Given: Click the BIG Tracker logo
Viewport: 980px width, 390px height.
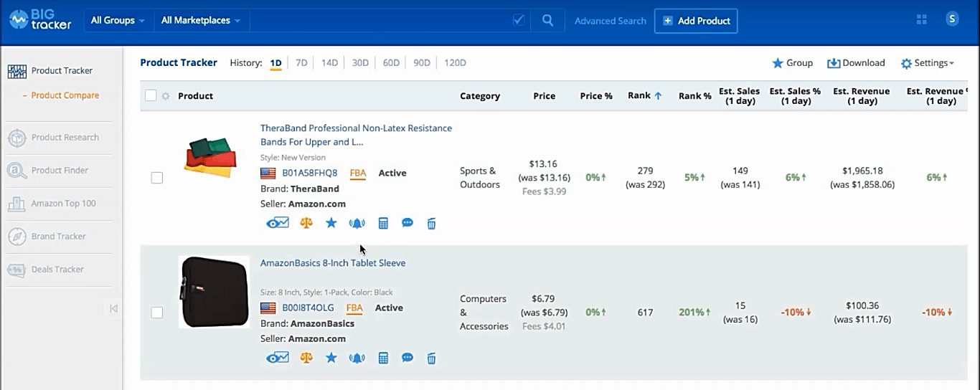Looking at the screenshot, I should tap(40, 20).
